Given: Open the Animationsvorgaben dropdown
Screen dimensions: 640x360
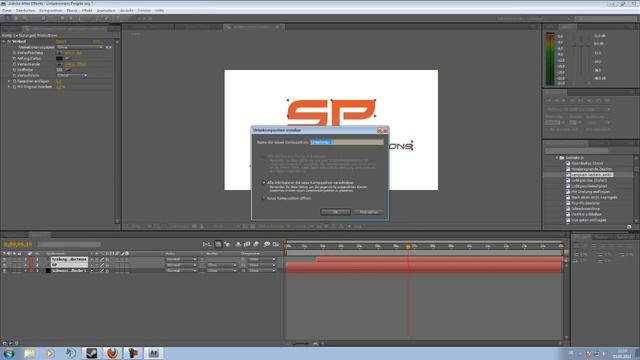Looking at the screenshot, I should (x=80, y=47).
